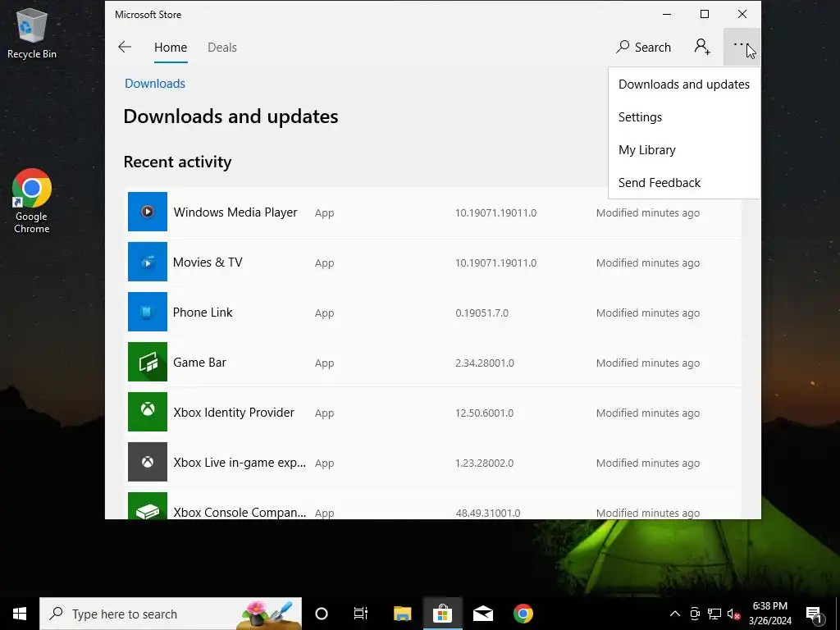This screenshot has height=630, width=840.
Task: Switch to the Deals tab
Action: click(x=222, y=47)
